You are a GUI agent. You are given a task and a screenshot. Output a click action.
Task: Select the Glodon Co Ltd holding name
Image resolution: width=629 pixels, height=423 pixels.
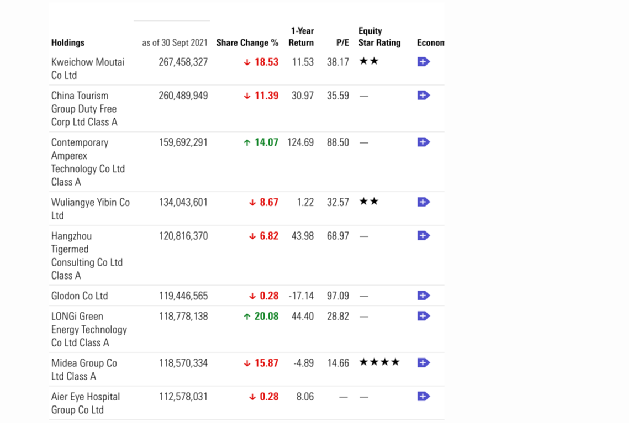coord(79,296)
